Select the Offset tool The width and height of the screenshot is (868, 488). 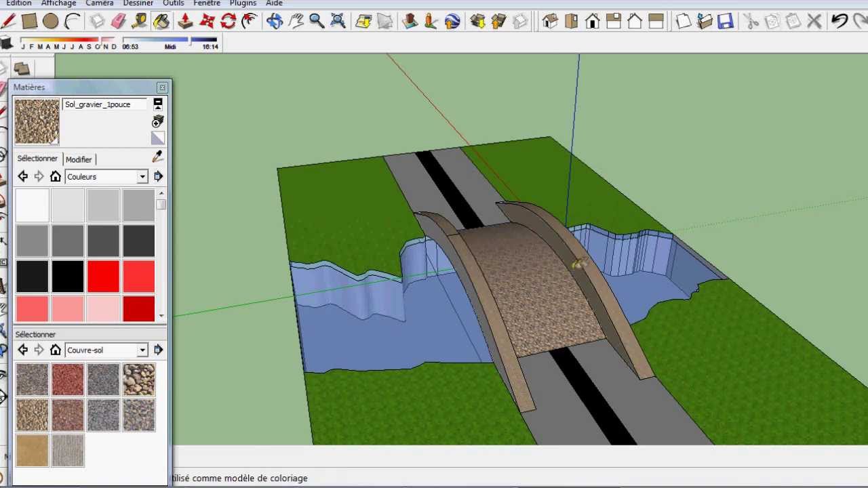[249, 22]
